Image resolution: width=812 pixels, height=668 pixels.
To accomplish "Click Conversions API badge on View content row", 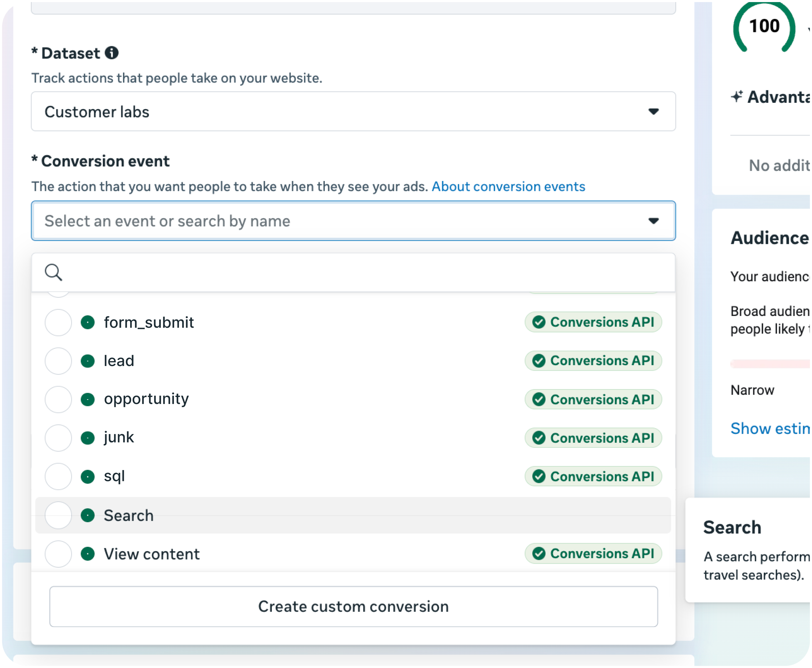I will click(x=593, y=553).
